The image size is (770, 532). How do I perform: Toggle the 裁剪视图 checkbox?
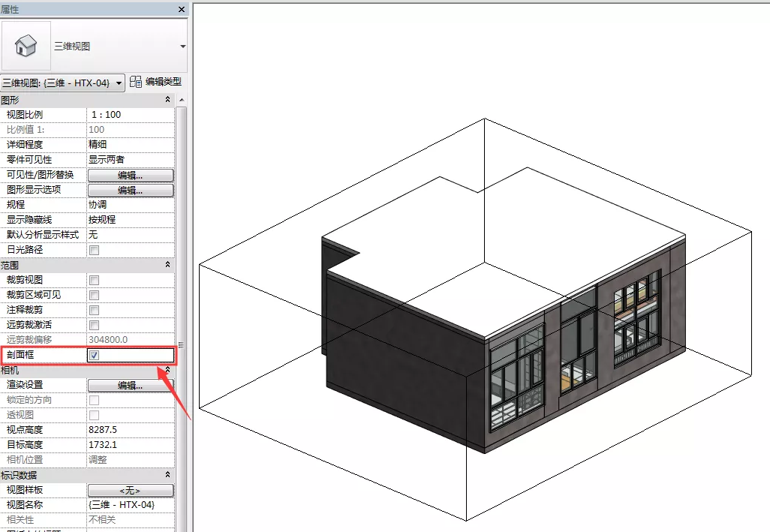click(x=95, y=280)
